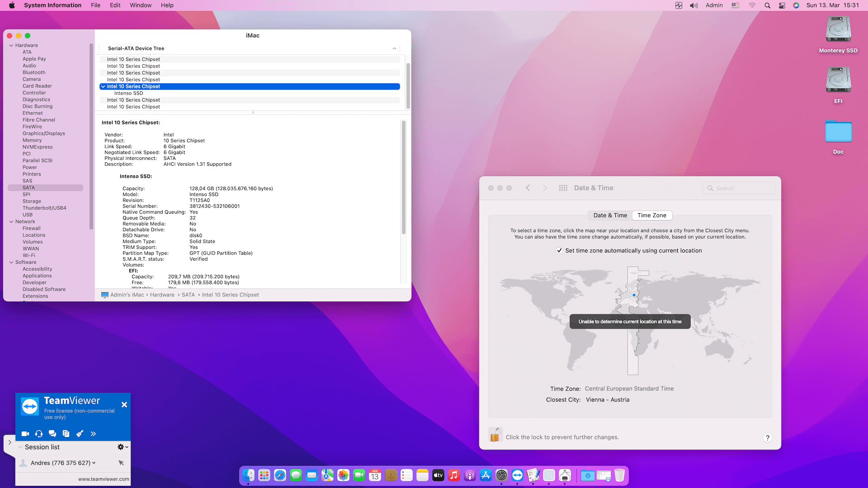The height and width of the screenshot is (488, 868).
Task: Open the Window menu in the menu bar
Action: [x=141, y=5]
